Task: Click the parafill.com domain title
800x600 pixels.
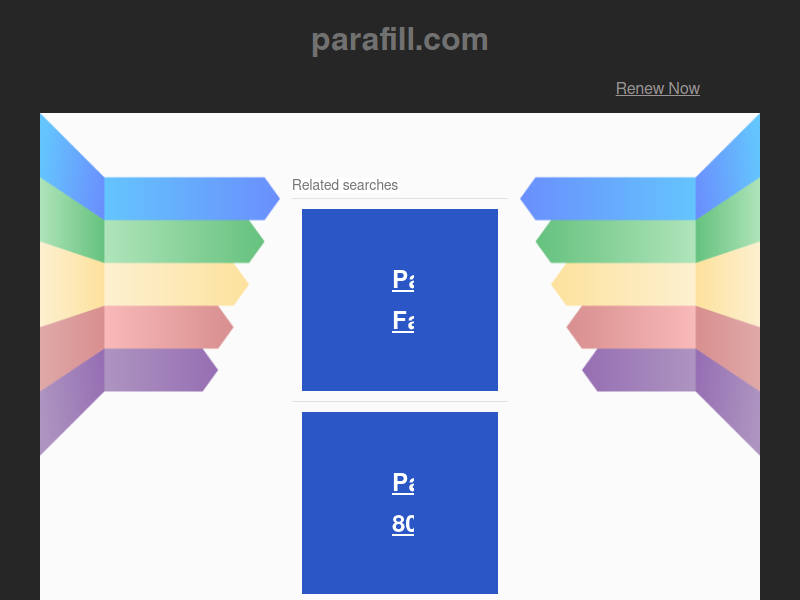Action: [399, 39]
